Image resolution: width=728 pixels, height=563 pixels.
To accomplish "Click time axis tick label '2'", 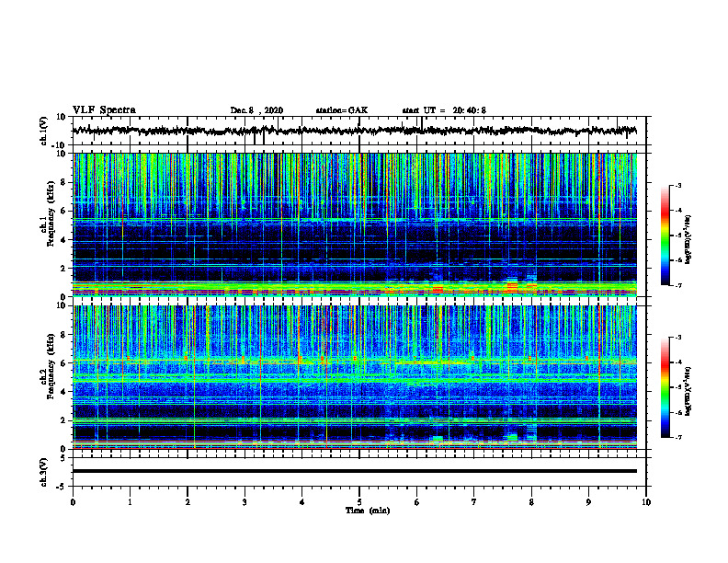I will (x=188, y=502).
